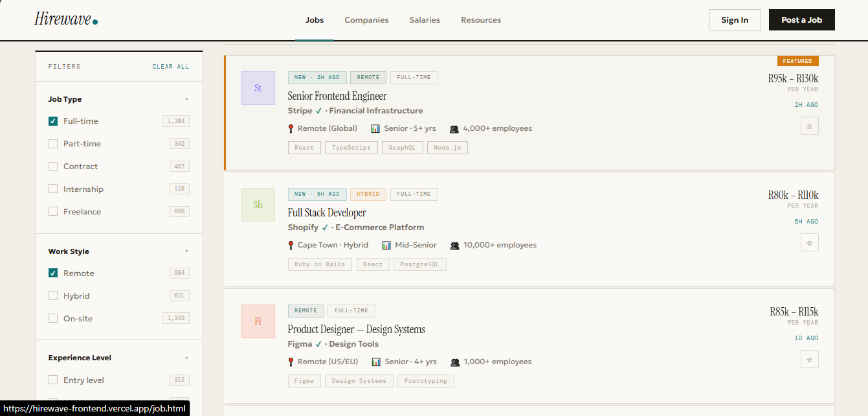The image size is (868, 416).
Task: Open the Companies navigation tab
Action: [366, 20]
